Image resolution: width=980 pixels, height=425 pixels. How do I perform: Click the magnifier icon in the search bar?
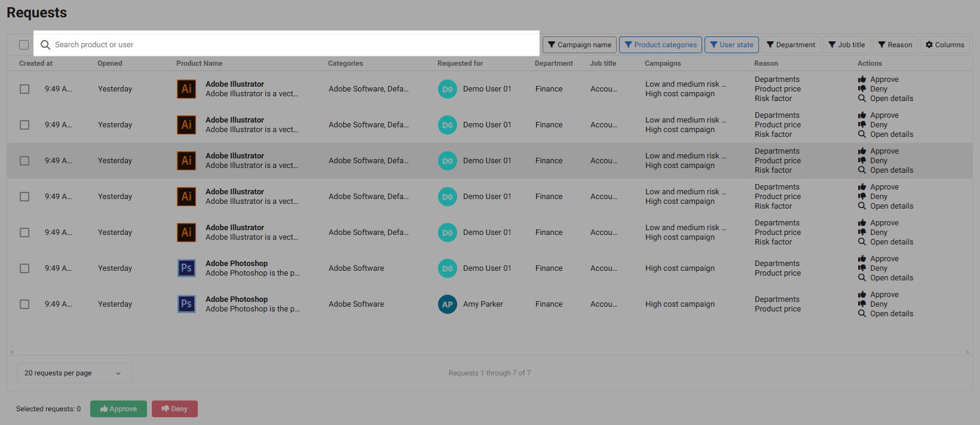point(45,45)
